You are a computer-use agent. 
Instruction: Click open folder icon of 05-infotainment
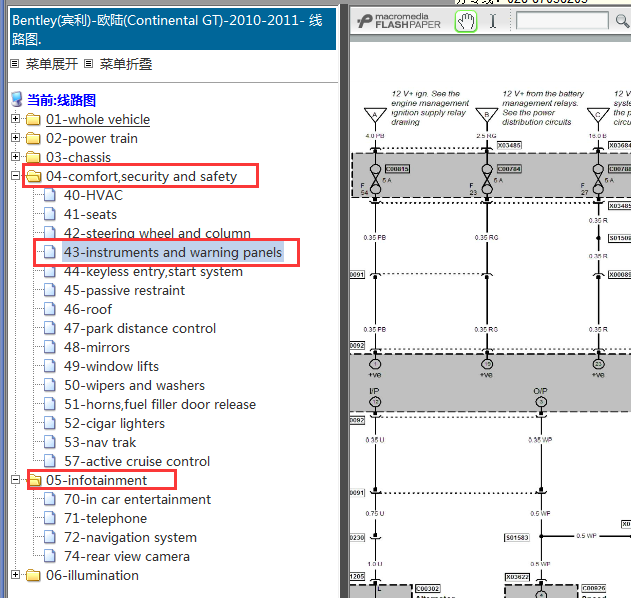(x=35, y=480)
